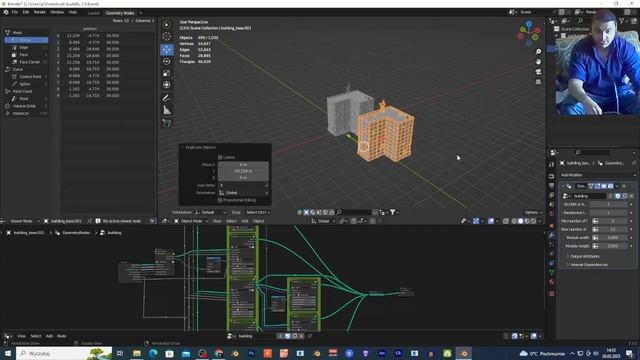Image resolution: width=640 pixels, height=360 pixels.
Task: Open the Tool properties tab icon
Action: coord(551,164)
